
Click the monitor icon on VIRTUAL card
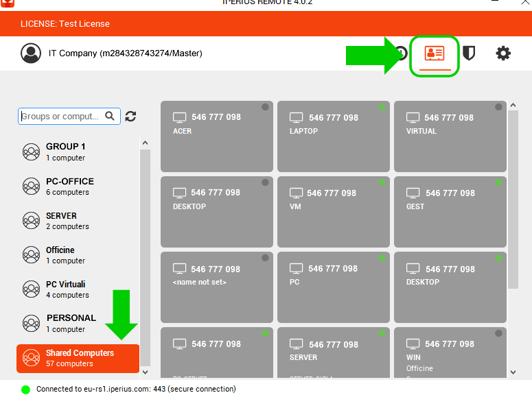[x=413, y=118]
